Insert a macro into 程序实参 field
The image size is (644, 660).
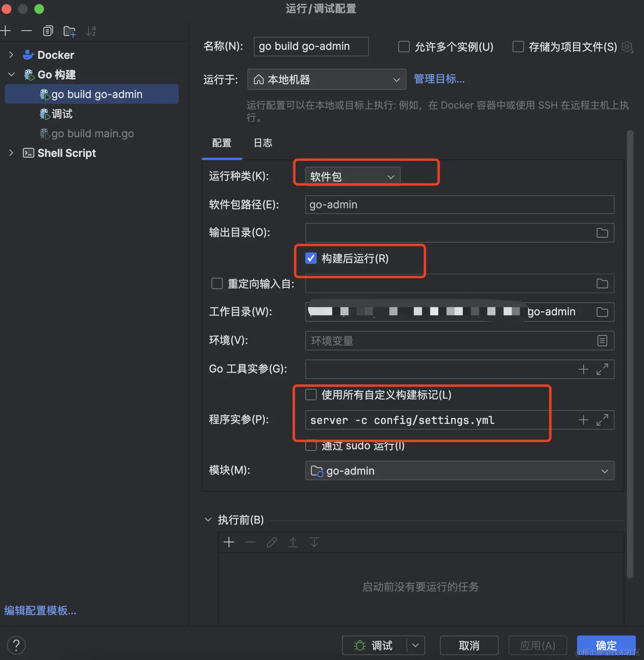coord(584,420)
